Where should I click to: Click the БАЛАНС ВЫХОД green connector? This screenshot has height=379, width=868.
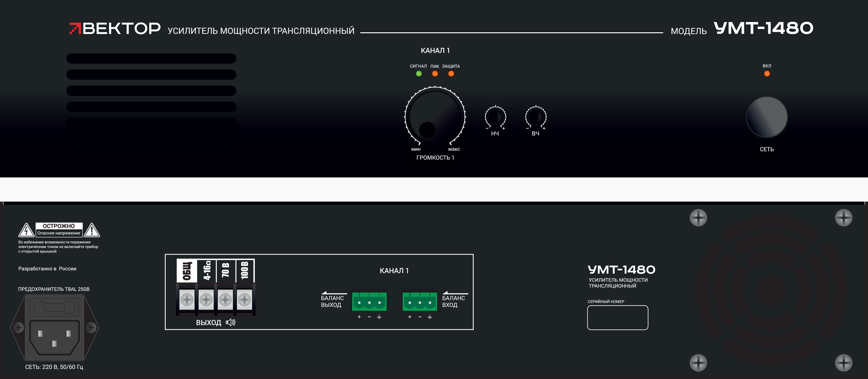click(369, 301)
